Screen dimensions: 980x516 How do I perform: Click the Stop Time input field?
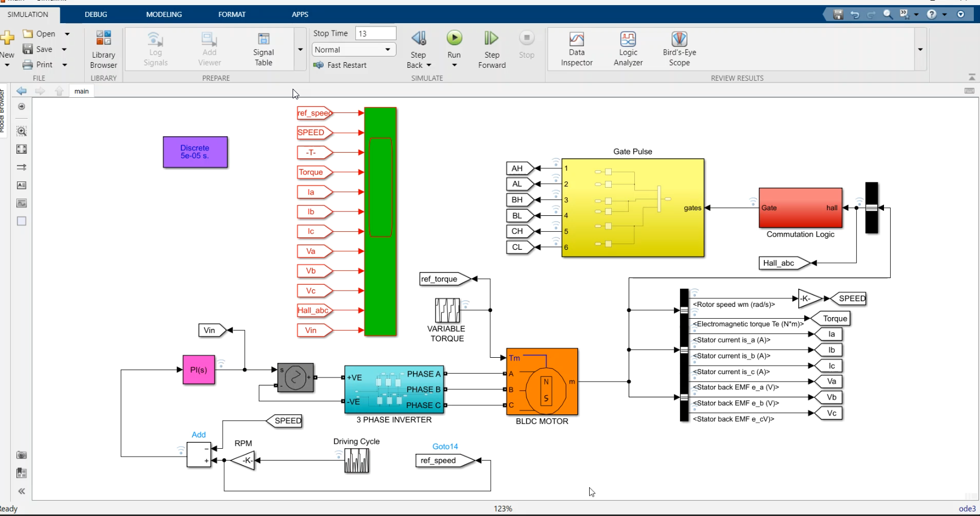click(x=376, y=33)
